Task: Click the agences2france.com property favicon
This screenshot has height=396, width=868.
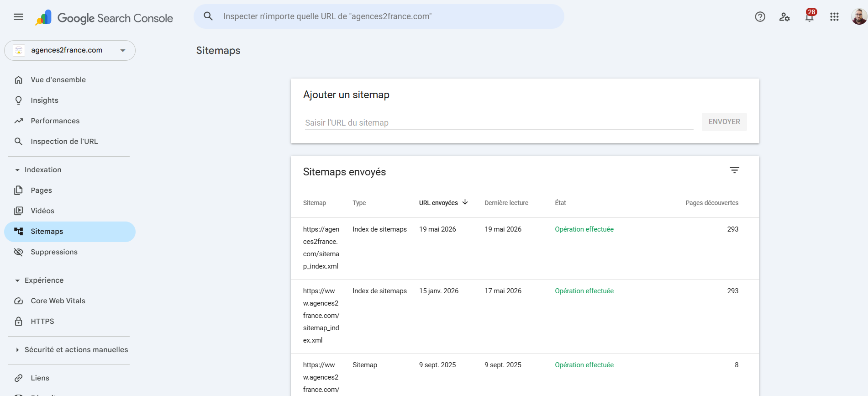Action: (x=19, y=50)
